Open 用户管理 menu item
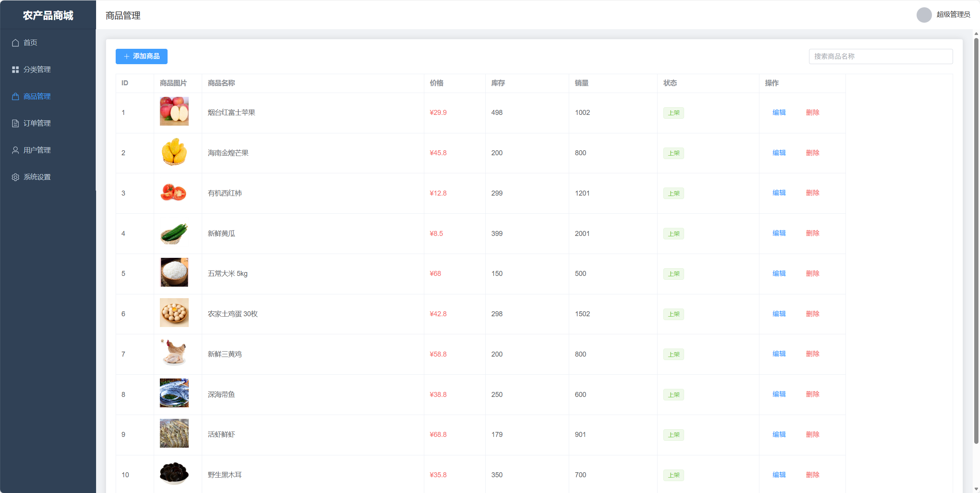980x493 pixels. pyautogui.click(x=37, y=150)
